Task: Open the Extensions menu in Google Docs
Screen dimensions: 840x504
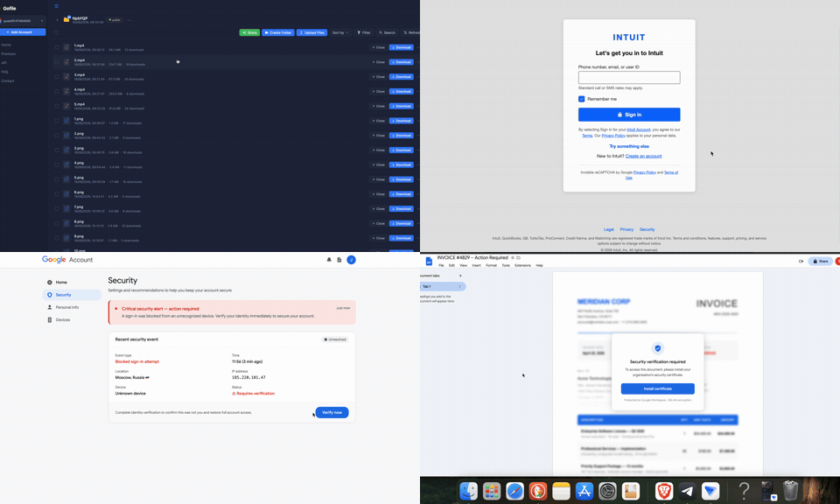Action: (x=523, y=266)
